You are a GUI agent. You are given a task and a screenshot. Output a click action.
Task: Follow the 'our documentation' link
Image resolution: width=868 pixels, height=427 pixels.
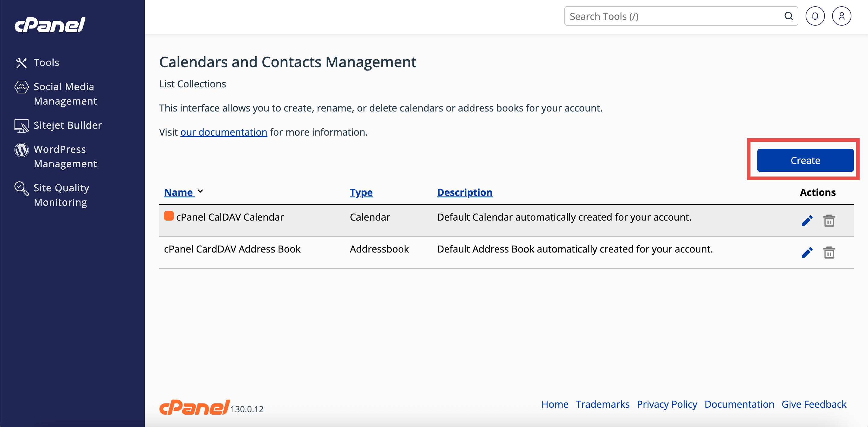point(224,132)
